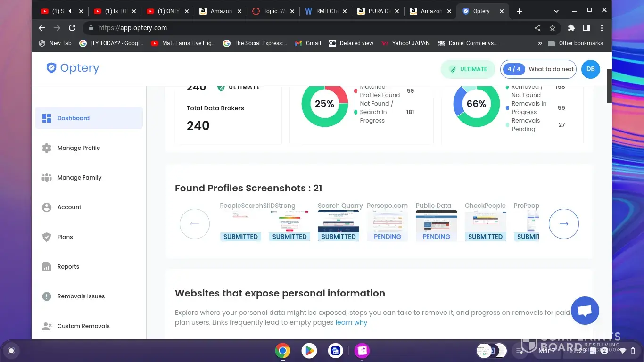Switch to the '(1) Is TO' YouTube tab
The height and width of the screenshot is (362, 644).
115,11
